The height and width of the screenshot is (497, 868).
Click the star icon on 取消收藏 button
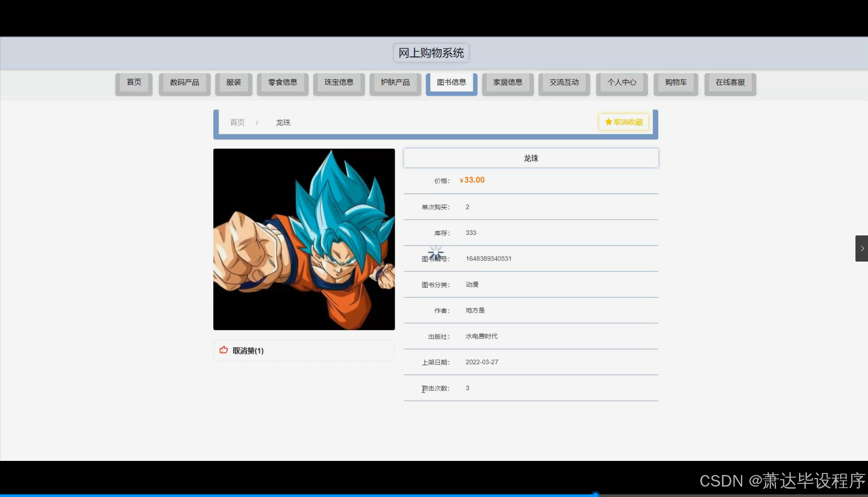click(609, 122)
